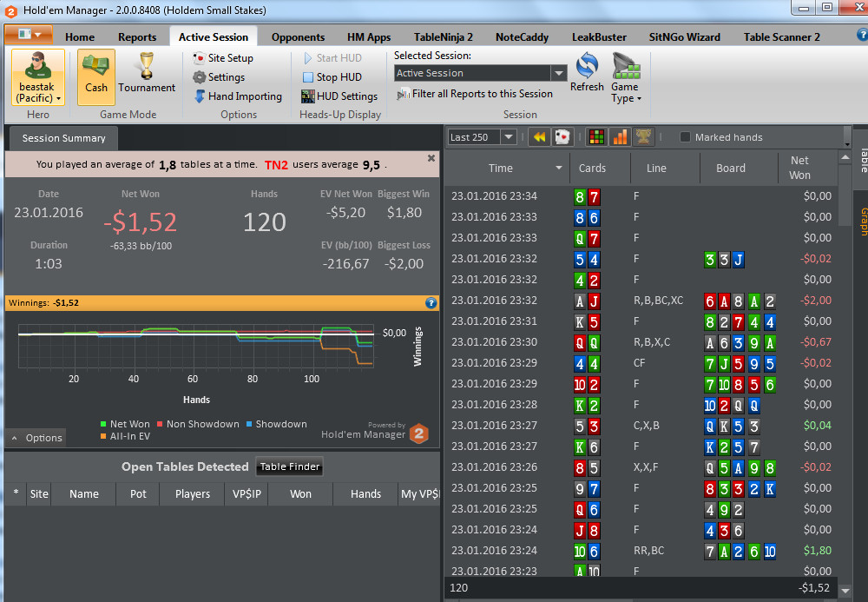Refresh the active session
This screenshot has height=602, width=868.
(x=587, y=73)
